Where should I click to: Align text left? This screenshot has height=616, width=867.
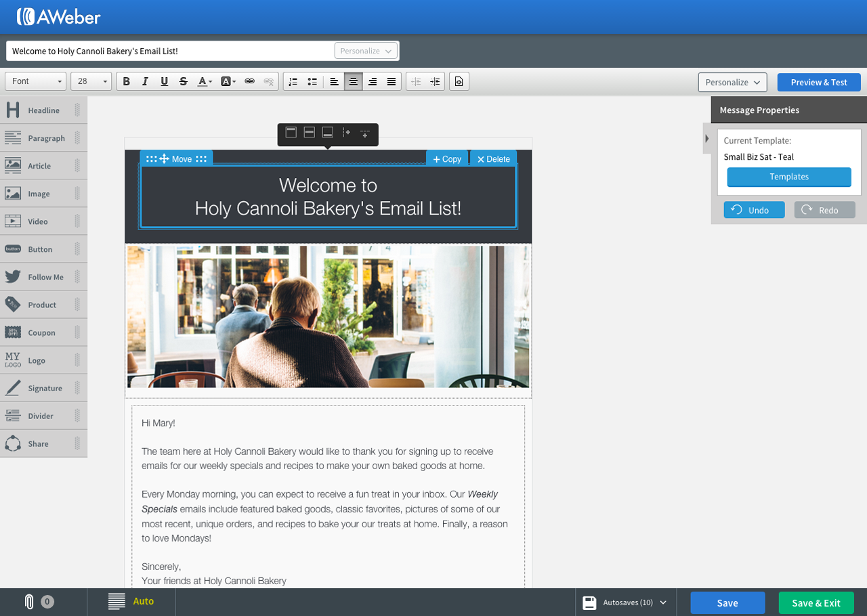tap(334, 81)
